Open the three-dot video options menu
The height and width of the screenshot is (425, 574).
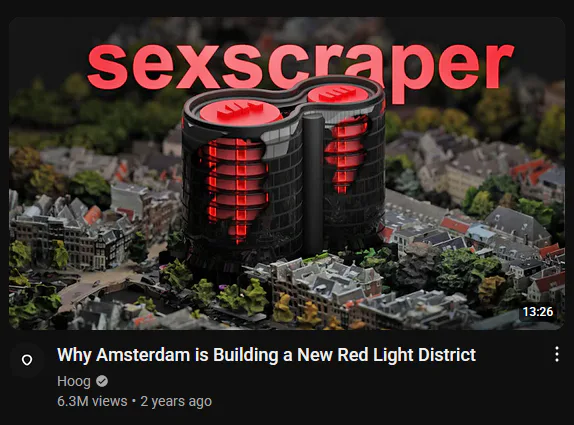coord(556,354)
